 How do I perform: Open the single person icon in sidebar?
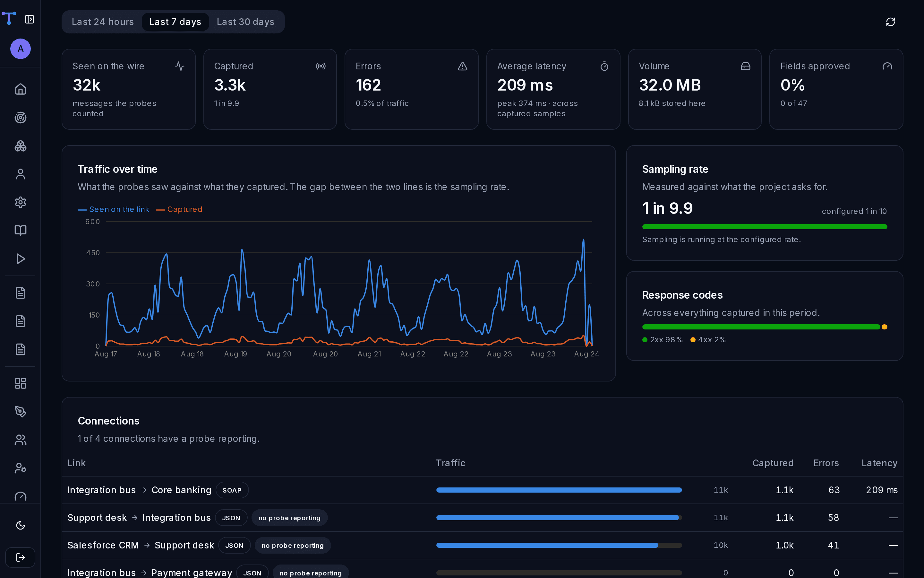pyautogui.click(x=20, y=174)
